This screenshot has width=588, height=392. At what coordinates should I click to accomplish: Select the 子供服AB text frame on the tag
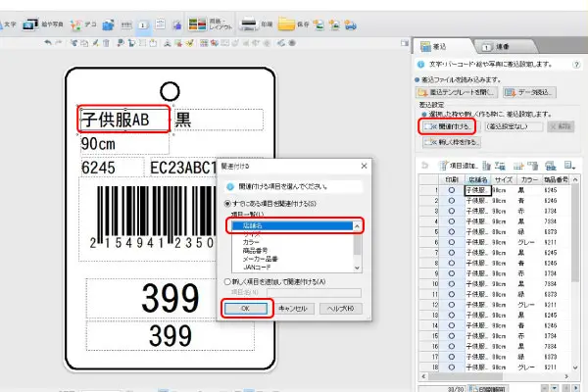pos(124,120)
